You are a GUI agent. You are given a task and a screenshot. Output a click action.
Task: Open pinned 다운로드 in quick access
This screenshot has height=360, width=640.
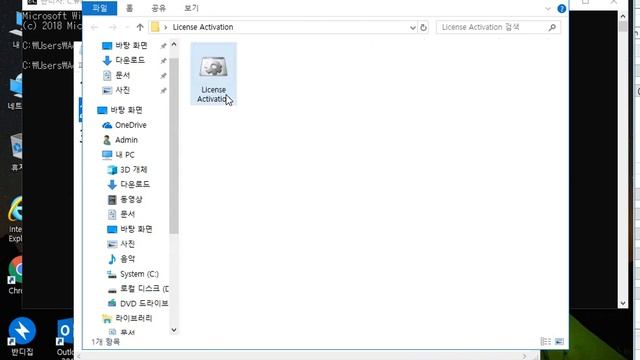[129, 60]
